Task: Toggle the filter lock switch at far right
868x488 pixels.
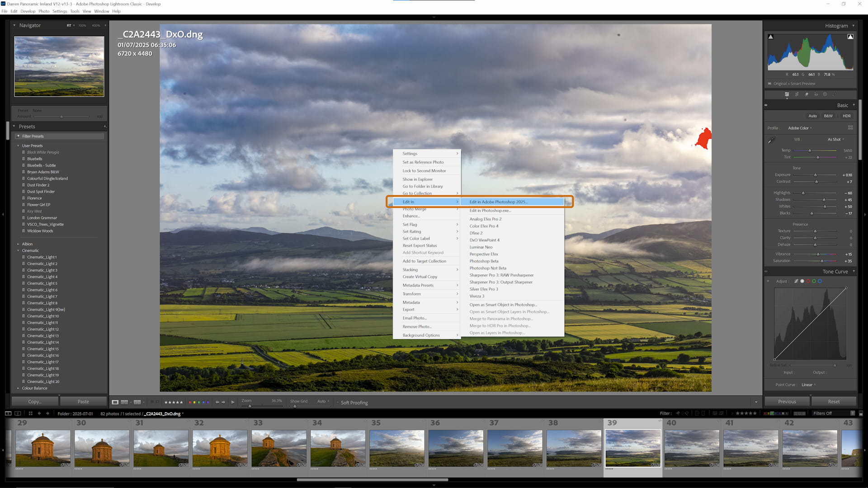Action: click(x=861, y=413)
